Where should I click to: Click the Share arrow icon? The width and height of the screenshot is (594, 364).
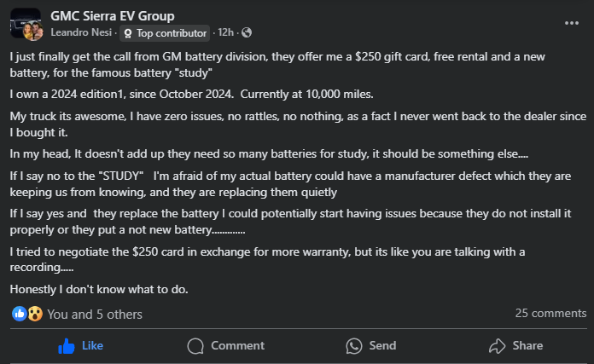497,345
